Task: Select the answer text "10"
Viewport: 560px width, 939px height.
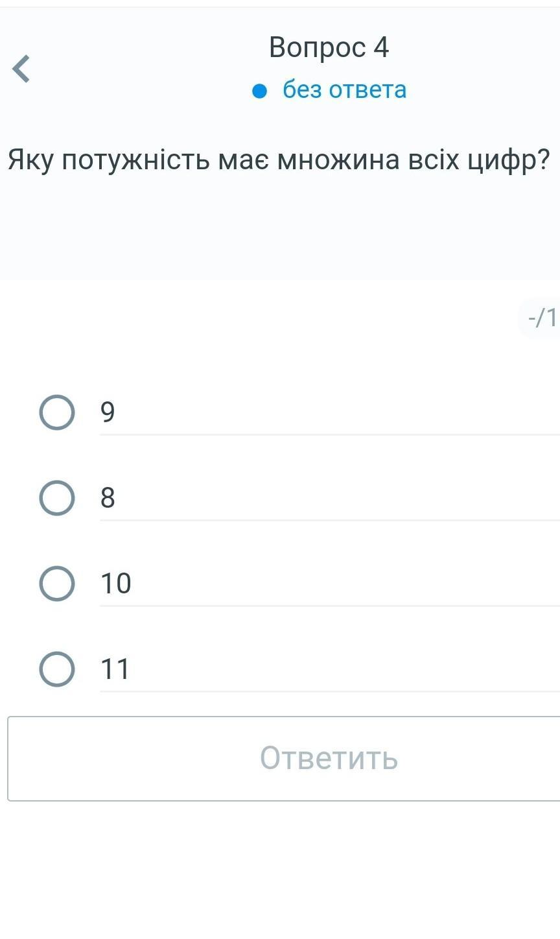Action: pyautogui.click(x=115, y=583)
